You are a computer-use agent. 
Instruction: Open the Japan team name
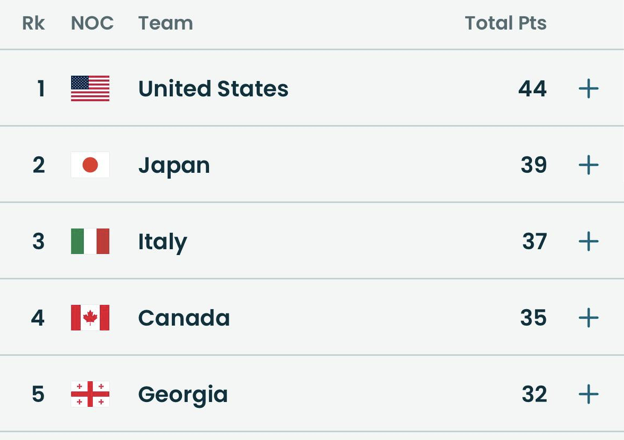coord(174,165)
